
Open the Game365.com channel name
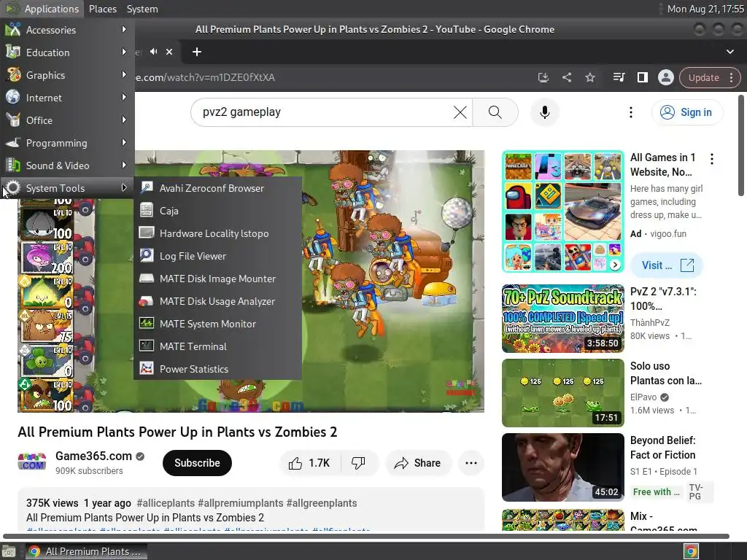[x=93, y=456]
